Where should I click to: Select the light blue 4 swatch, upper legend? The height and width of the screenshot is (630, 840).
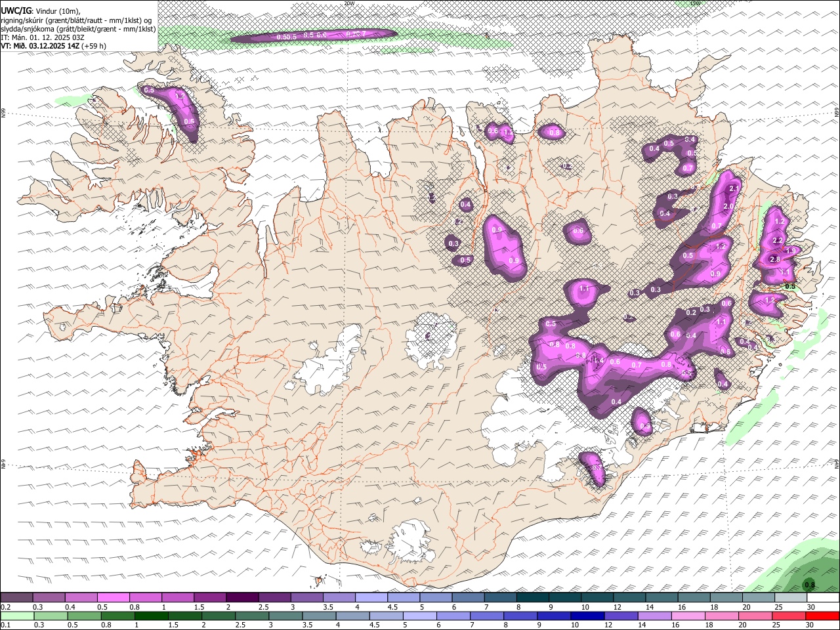[x=371, y=598]
